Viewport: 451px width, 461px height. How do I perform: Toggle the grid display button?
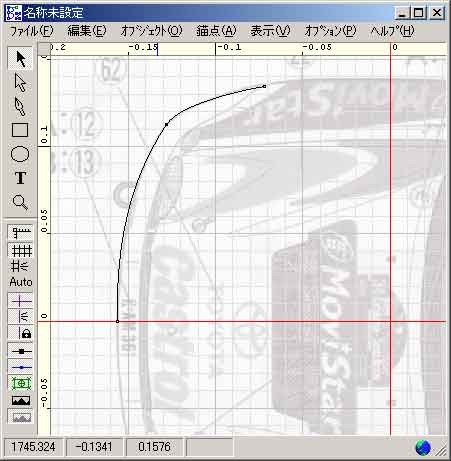(x=21, y=250)
